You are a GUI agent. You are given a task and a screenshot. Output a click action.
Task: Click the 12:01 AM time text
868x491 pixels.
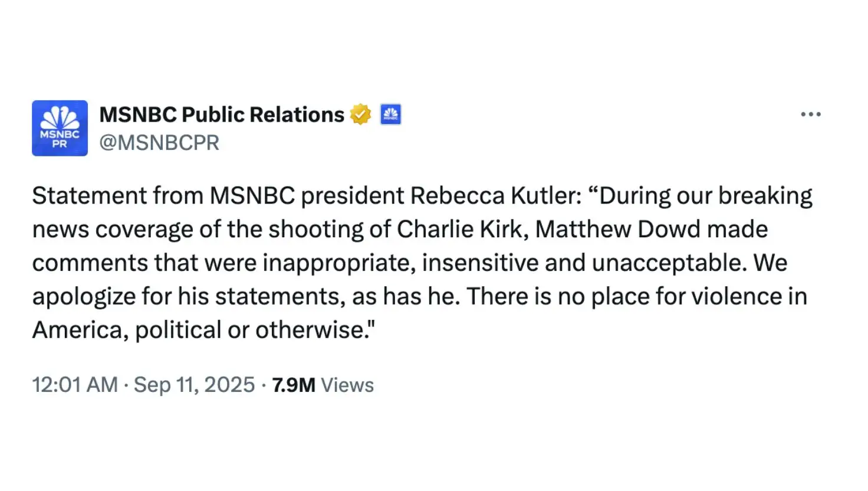pyautogui.click(x=74, y=384)
